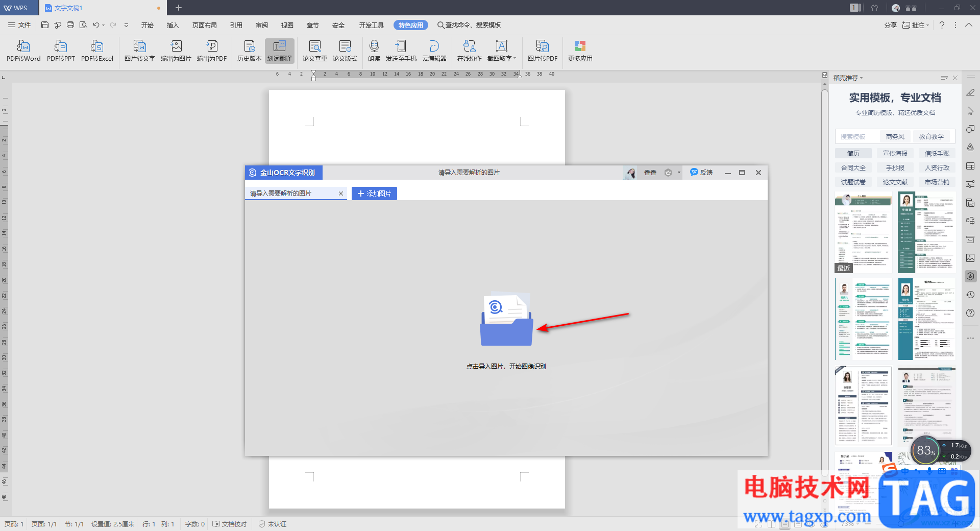Click the 查找命令、搜索模板 search box
This screenshot has width=980, height=531.
pos(469,25)
